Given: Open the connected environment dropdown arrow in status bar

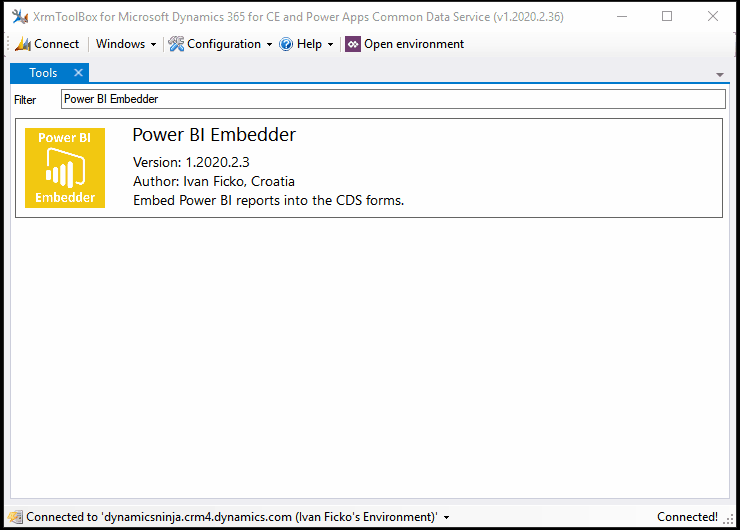Looking at the screenshot, I should point(446,518).
